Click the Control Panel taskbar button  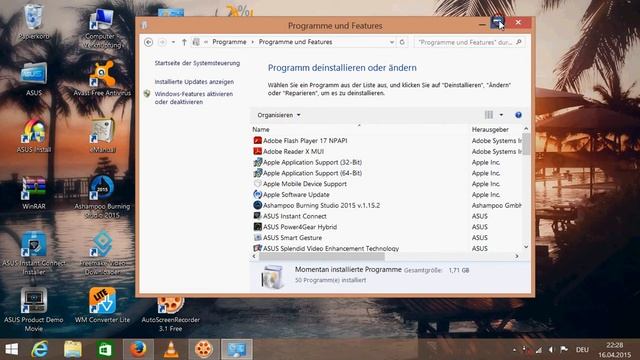pyautogui.click(x=237, y=349)
